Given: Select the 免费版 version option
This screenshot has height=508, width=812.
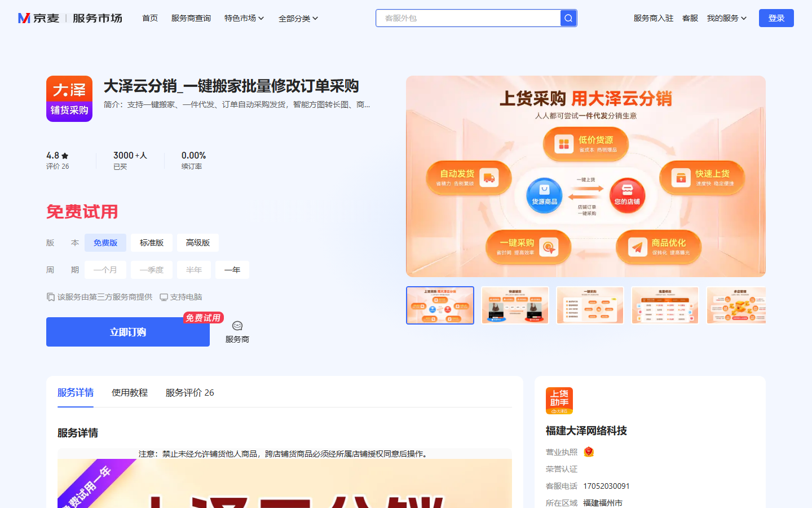Looking at the screenshot, I should tap(105, 243).
